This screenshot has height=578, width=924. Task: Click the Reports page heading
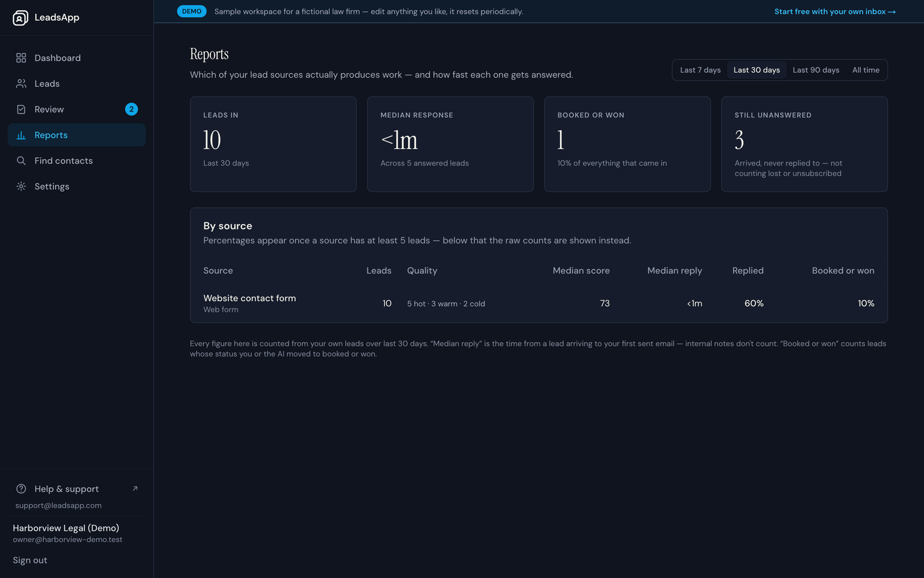209,54
